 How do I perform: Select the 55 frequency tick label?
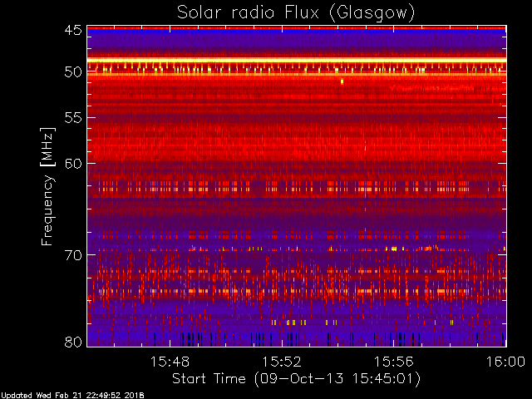click(x=73, y=118)
